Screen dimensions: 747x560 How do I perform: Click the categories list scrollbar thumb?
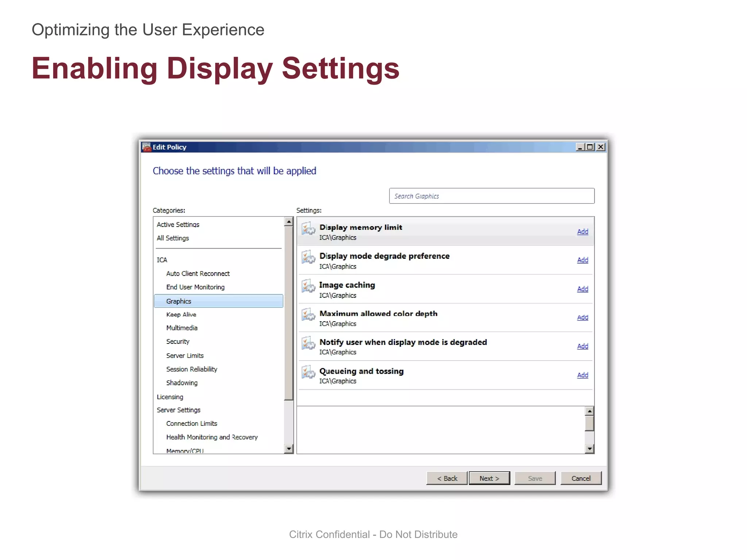[x=289, y=313]
